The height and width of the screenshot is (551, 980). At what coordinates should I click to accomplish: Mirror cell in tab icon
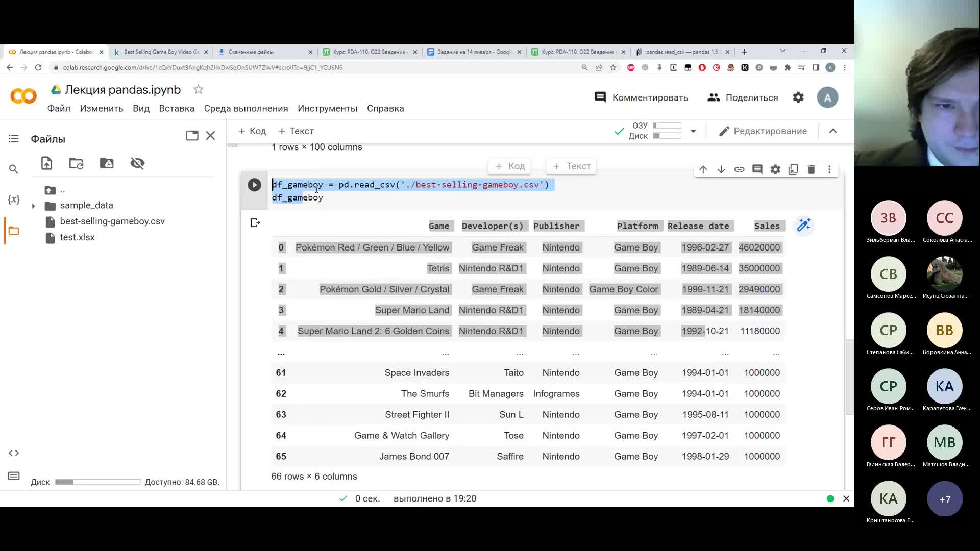(x=793, y=169)
